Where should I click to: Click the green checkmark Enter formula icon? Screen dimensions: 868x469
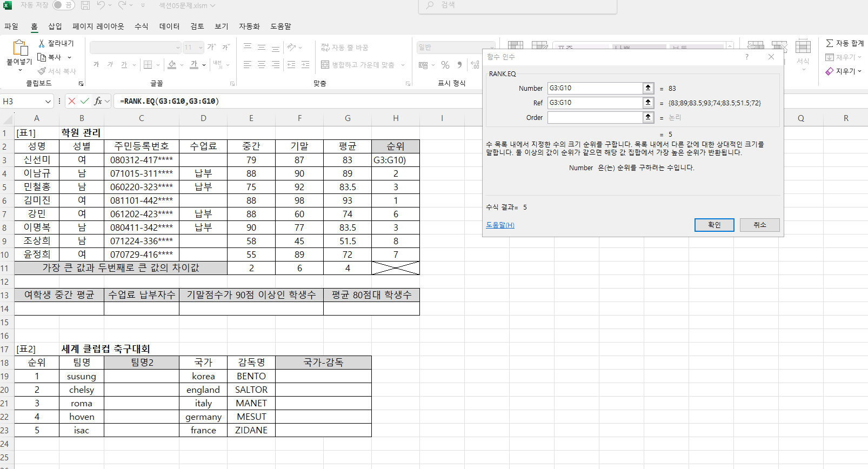[x=85, y=101]
